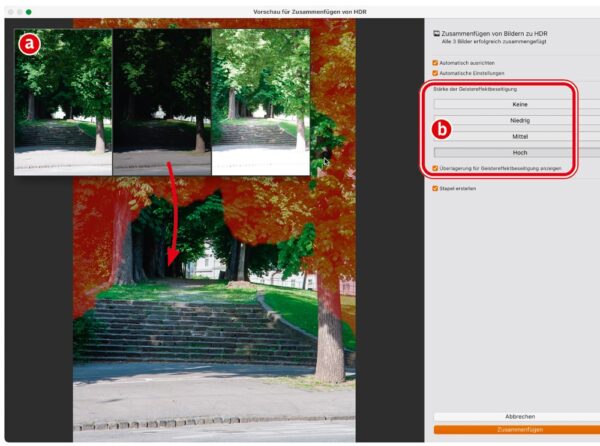Click the green window zoom button
Screen dimensions: 600x446
28,12
